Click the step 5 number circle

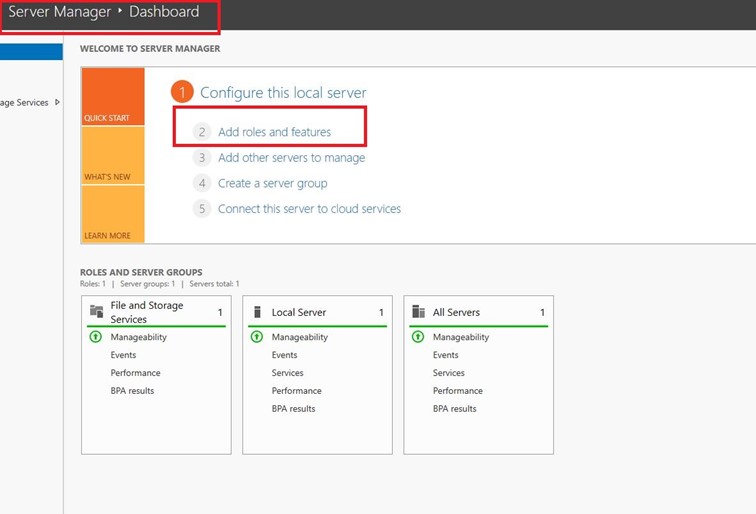(202, 209)
